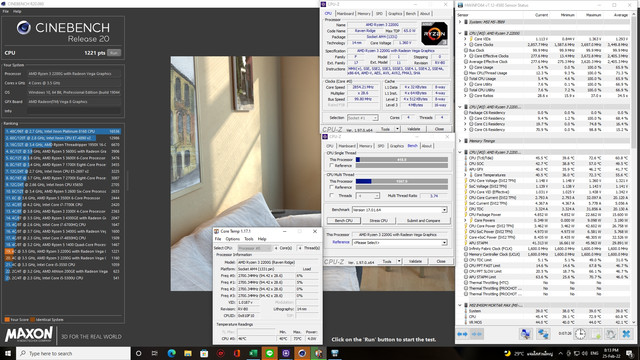This screenshot has width=640, height=360.
Task: Click weather widget moon icon
Action: 507,353
